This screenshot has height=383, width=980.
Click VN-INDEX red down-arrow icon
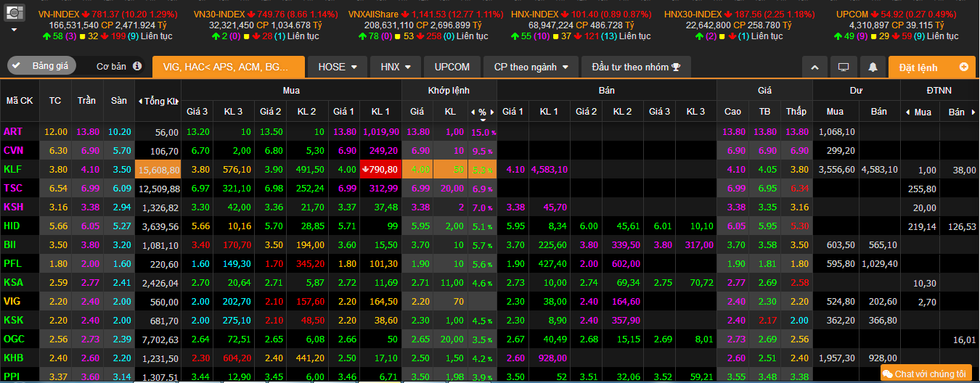coord(86,15)
